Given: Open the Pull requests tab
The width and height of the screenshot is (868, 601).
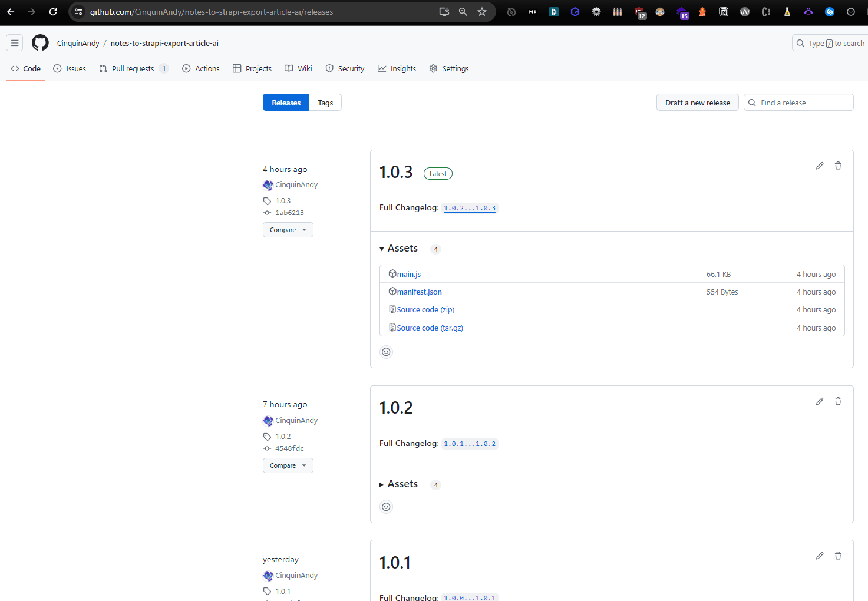Looking at the screenshot, I should click(x=133, y=69).
